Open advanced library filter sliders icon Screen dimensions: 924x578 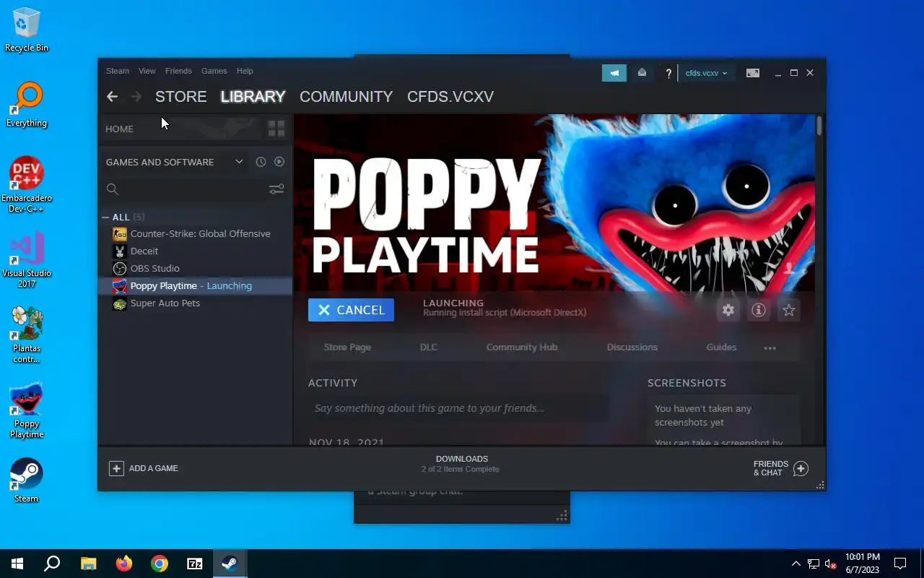(276, 189)
